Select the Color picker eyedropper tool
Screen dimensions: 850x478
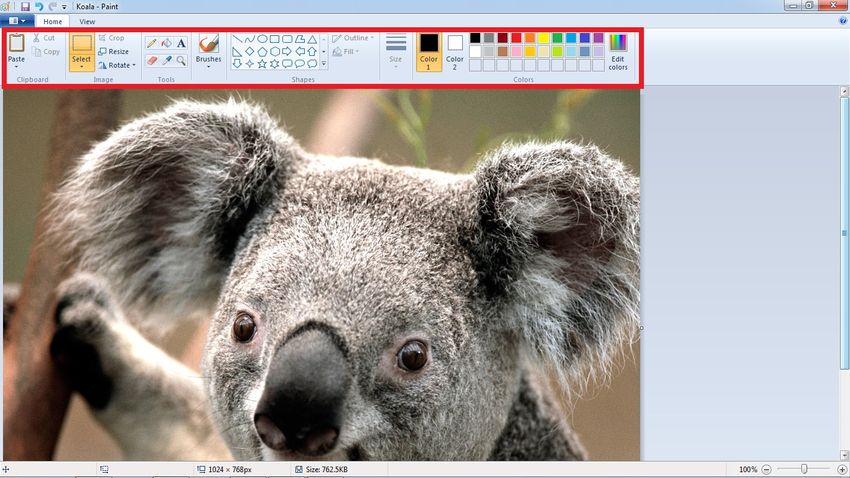[x=166, y=61]
